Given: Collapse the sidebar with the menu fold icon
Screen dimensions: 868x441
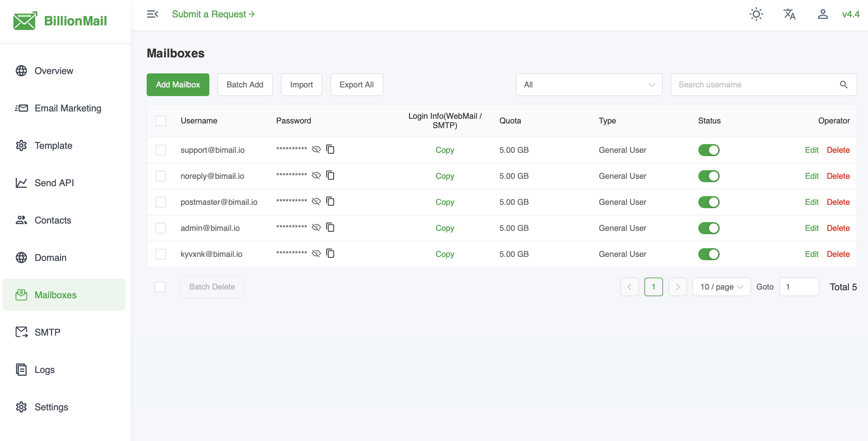Looking at the screenshot, I should click(x=152, y=14).
